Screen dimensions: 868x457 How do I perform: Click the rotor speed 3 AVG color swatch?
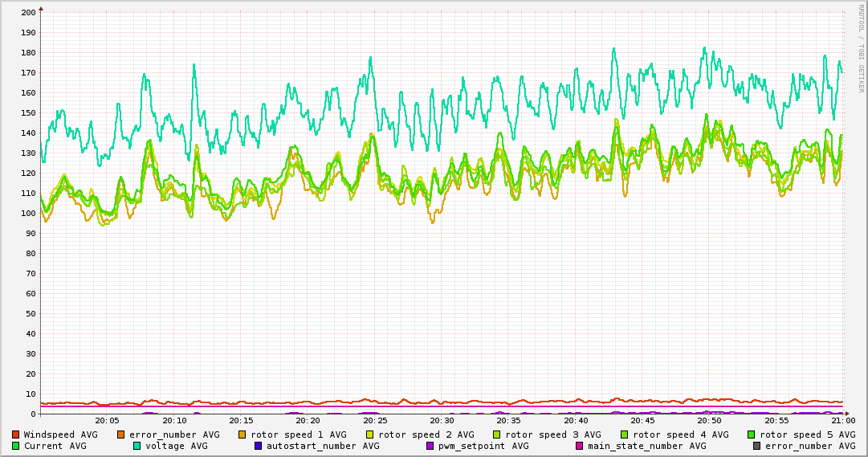[x=496, y=435]
